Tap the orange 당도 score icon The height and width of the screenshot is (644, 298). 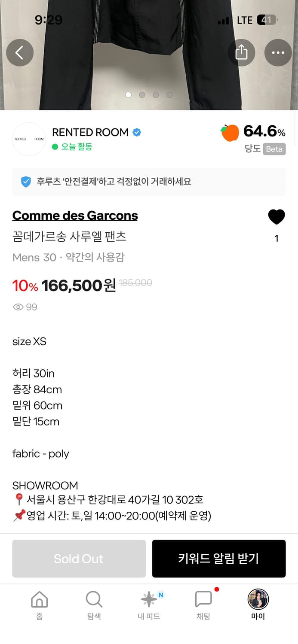click(x=230, y=133)
